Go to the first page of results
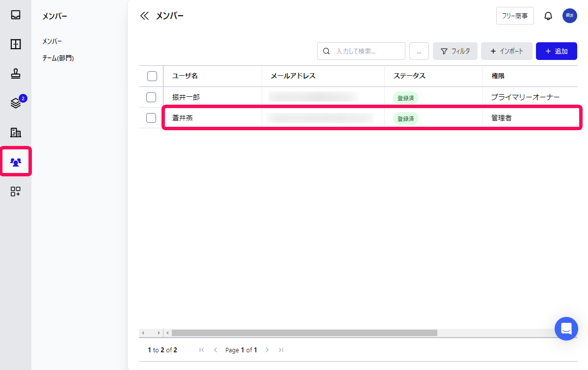Screen dimensions: 588x370 click(201, 350)
